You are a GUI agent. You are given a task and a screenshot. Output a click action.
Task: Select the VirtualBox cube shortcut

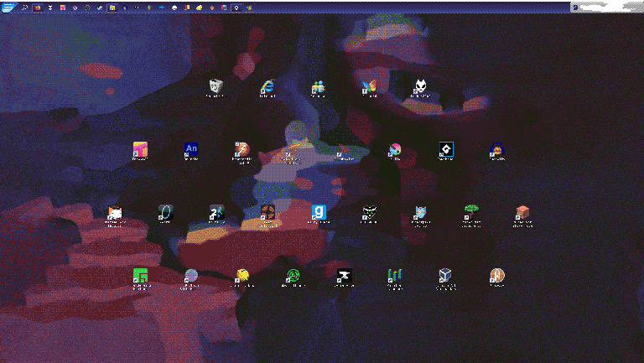click(x=445, y=276)
